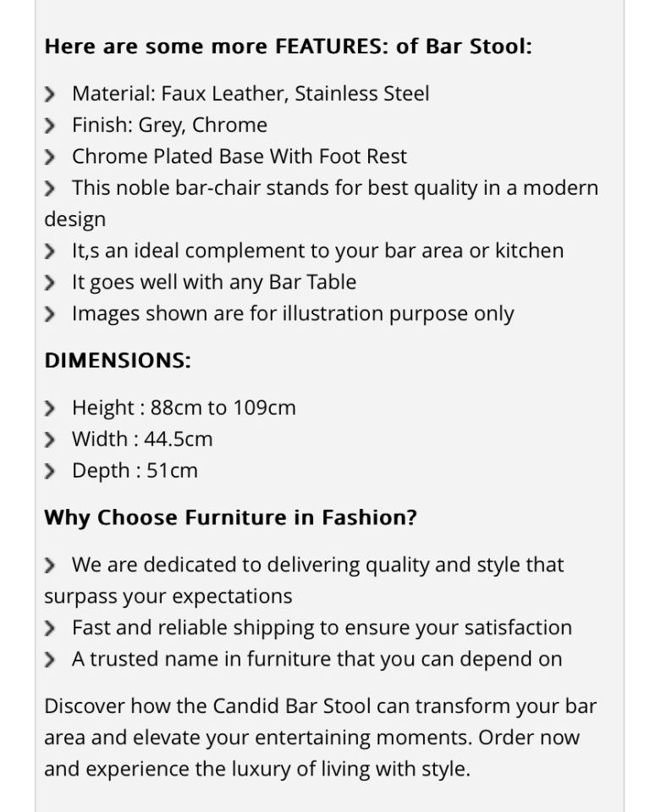Select the DIMENSIONS heading

tap(118, 361)
